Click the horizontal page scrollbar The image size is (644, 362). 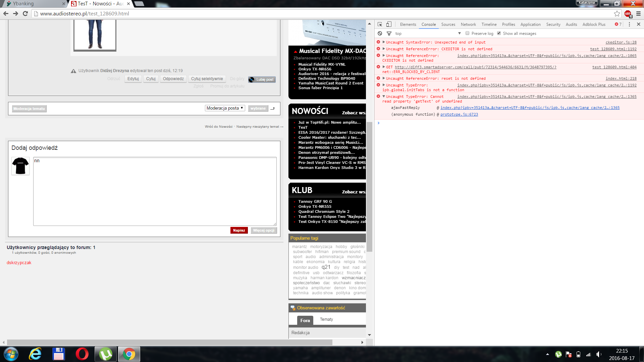169,342
